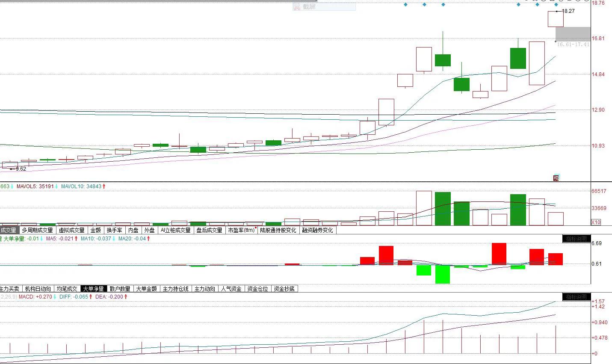This screenshot has height=364, width=612.
Task: Click the active 大单净量 tab
Action: (x=94, y=289)
